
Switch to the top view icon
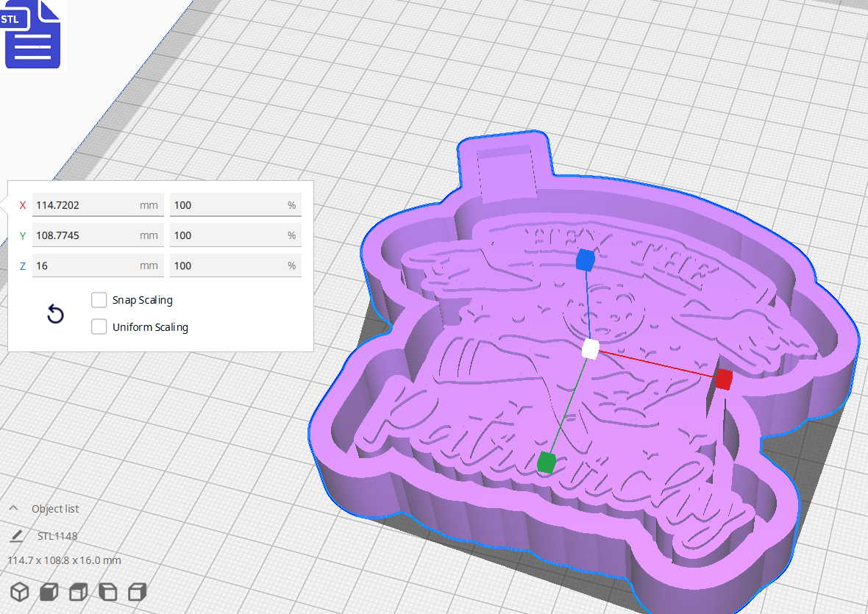77,591
